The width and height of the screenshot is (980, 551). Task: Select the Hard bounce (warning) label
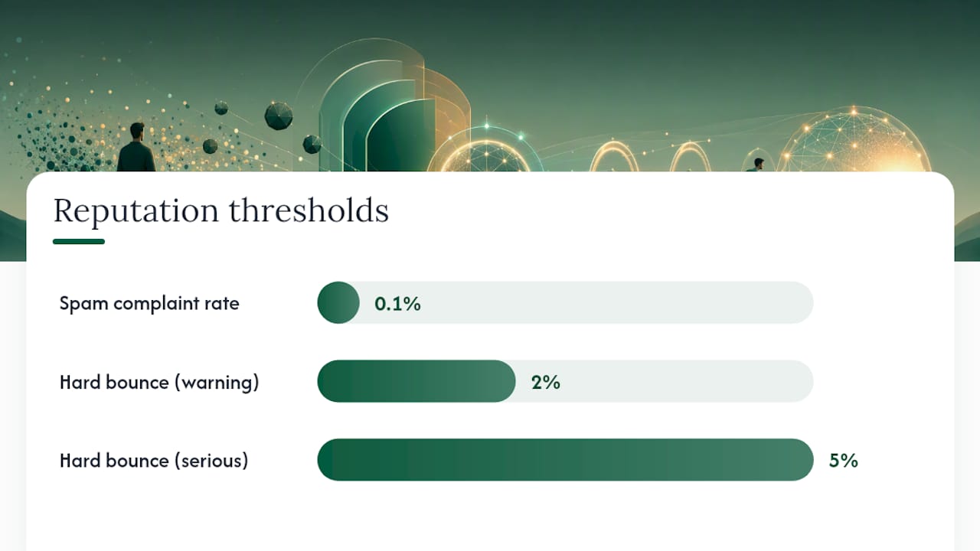click(x=159, y=382)
